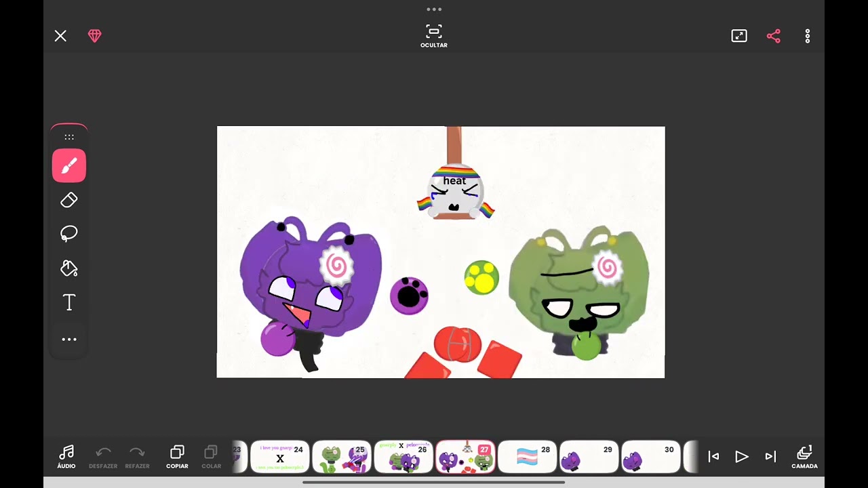Open the Áudio panel

[x=66, y=457]
